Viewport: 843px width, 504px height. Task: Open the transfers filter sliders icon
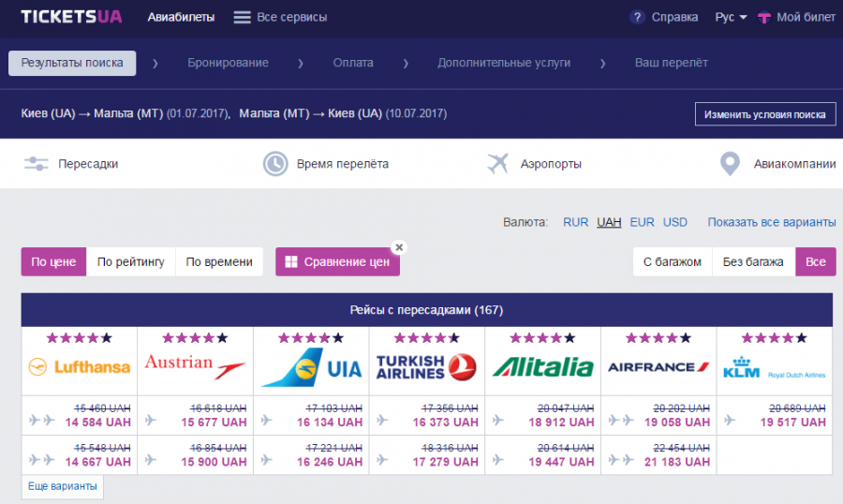(35, 164)
